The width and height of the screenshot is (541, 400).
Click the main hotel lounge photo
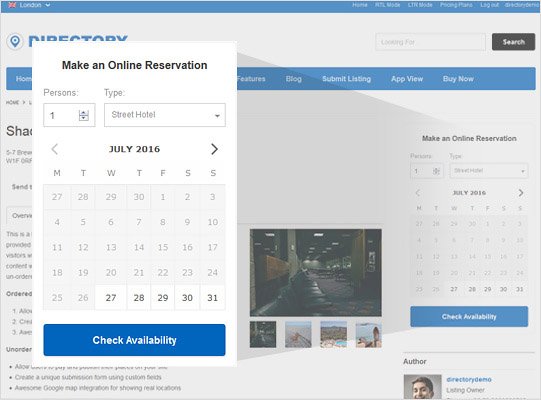pos(316,272)
